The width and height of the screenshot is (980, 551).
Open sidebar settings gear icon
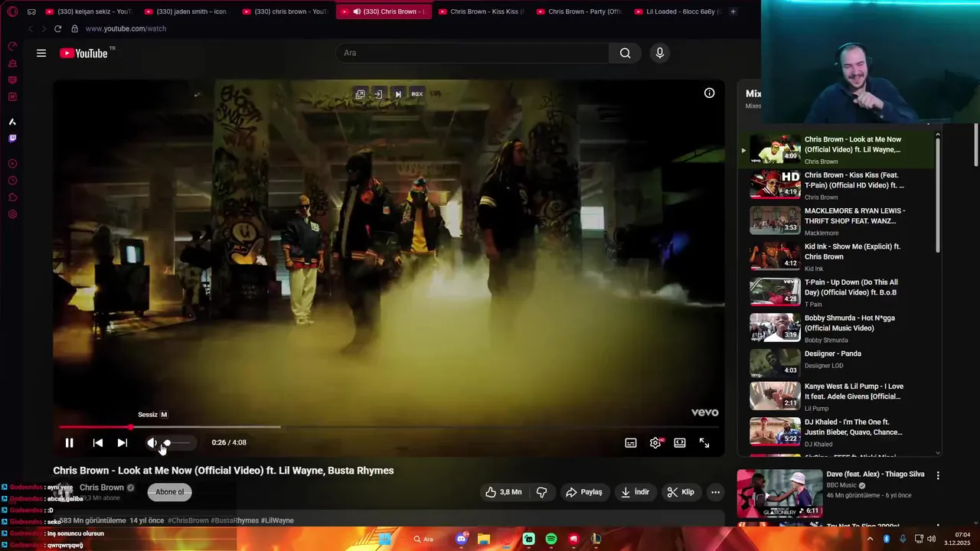[12, 214]
